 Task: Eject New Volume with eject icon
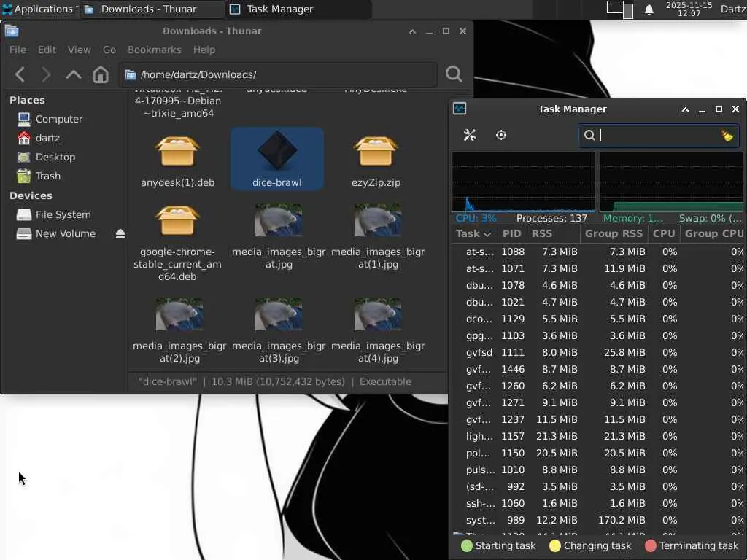point(120,234)
